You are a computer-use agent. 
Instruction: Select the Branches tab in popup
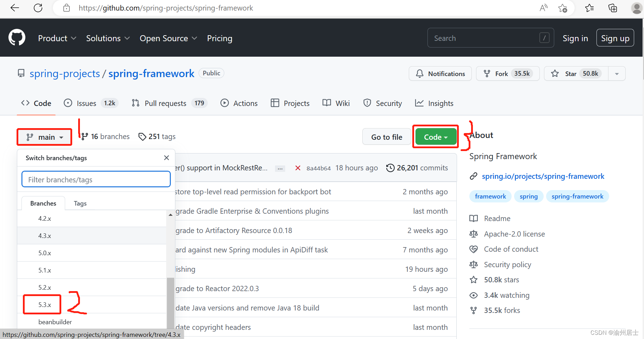click(43, 203)
